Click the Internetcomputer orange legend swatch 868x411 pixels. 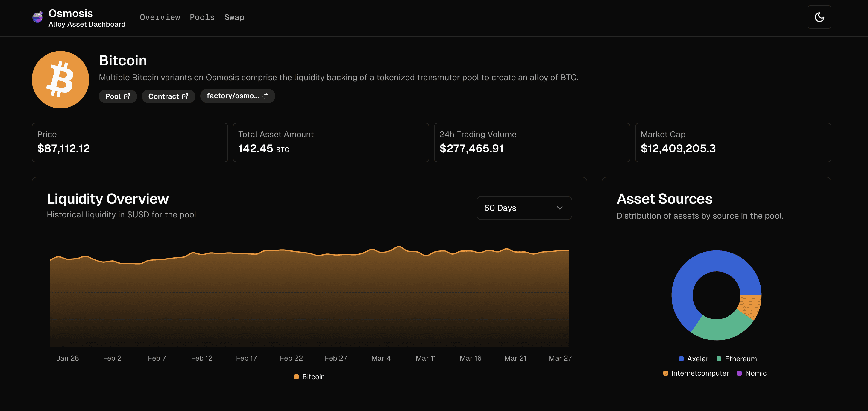pyautogui.click(x=665, y=373)
